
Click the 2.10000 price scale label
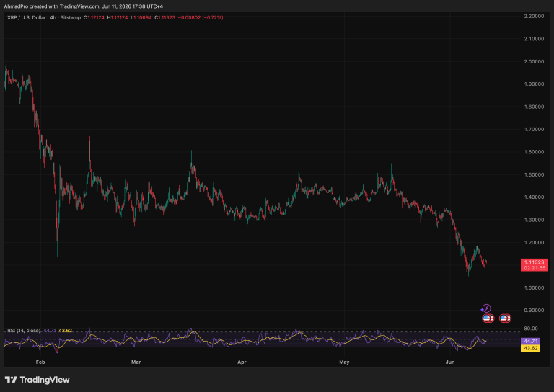coord(534,39)
